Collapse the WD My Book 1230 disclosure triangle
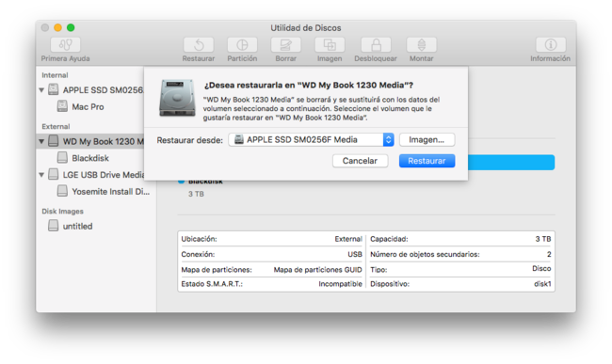 click(x=41, y=141)
